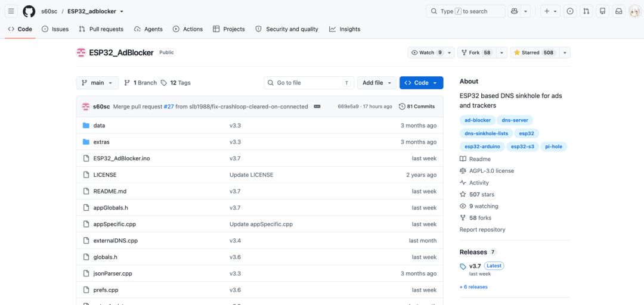Click the esp32-s3 topic tag
The height and width of the screenshot is (305, 644).
pyautogui.click(x=522, y=147)
